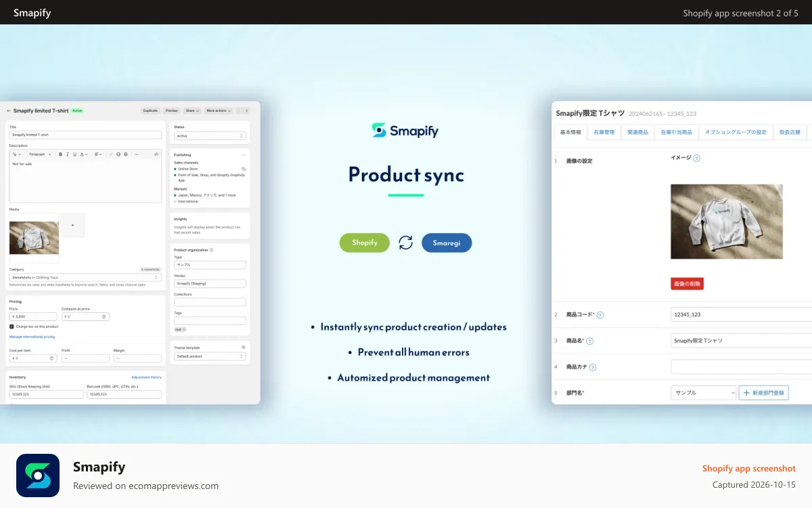This screenshot has width=812, height=508.
Task: Click the '0 metafields' badge near Category
Action: pyautogui.click(x=150, y=270)
